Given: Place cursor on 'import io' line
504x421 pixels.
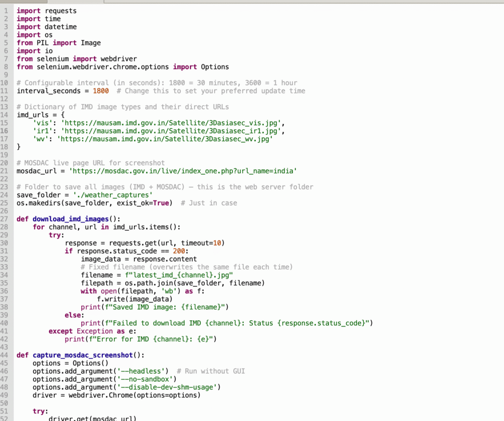Looking at the screenshot, I should pos(35,51).
